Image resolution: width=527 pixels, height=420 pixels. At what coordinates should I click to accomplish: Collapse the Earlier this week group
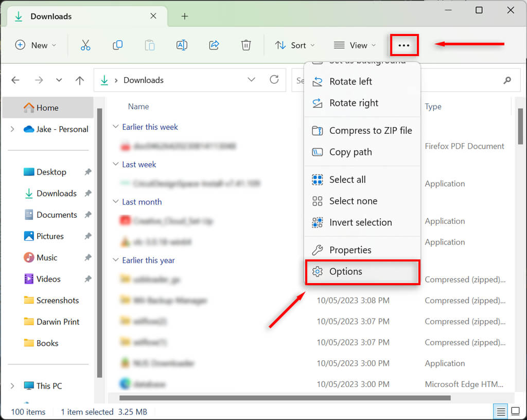tap(115, 127)
